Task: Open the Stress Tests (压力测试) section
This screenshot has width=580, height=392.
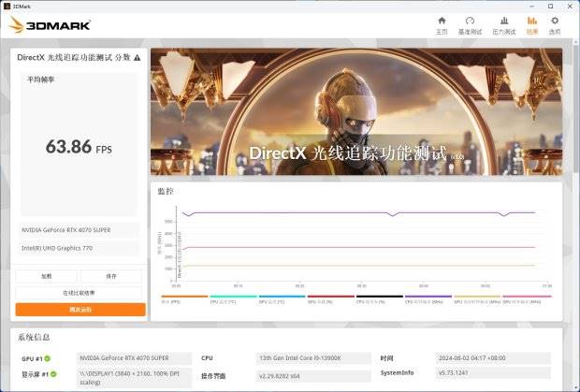Action: pos(504,25)
